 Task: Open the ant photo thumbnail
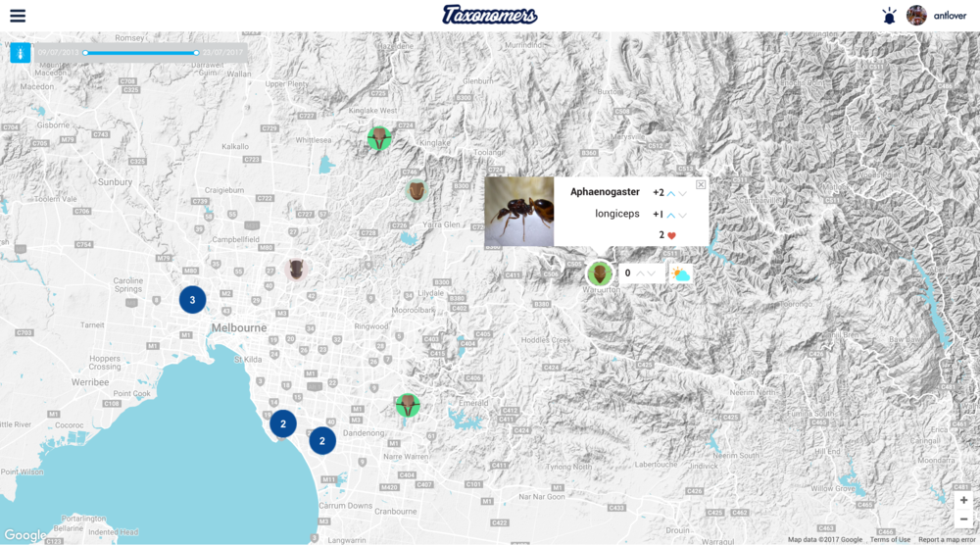coord(518,211)
